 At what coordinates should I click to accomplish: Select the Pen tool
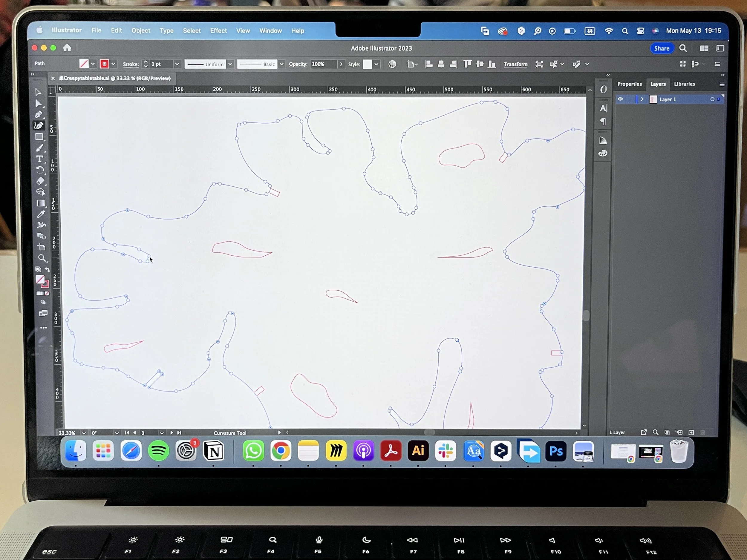click(x=39, y=115)
